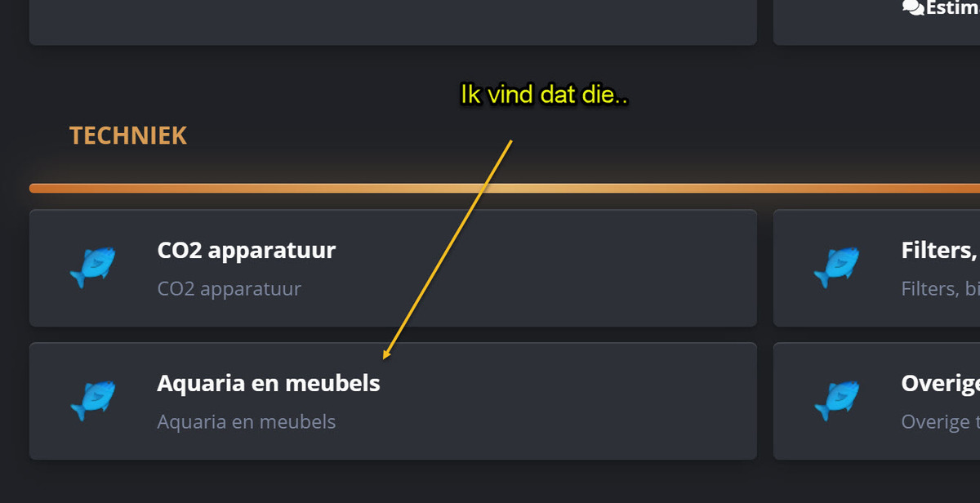Image resolution: width=980 pixels, height=503 pixels.
Task: Click the Estim text in top-right card
Action: pyautogui.click(x=951, y=8)
